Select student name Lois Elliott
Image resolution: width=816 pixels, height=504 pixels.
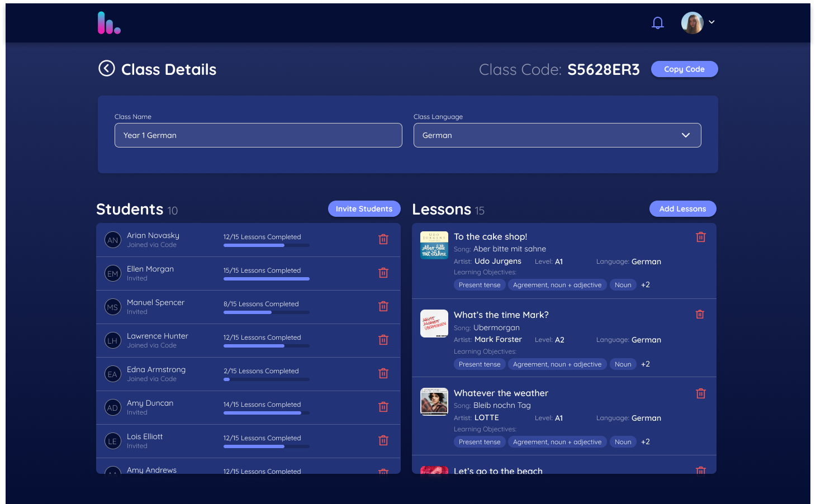[145, 437]
